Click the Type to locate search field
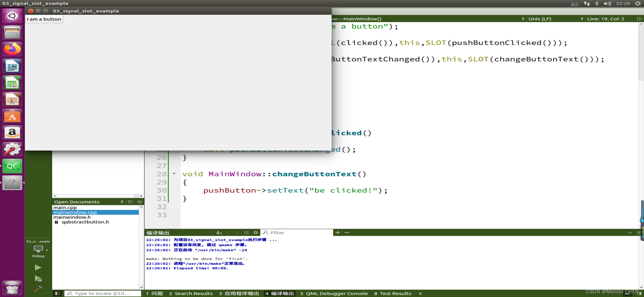The height and width of the screenshot is (297, 644). (x=103, y=293)
